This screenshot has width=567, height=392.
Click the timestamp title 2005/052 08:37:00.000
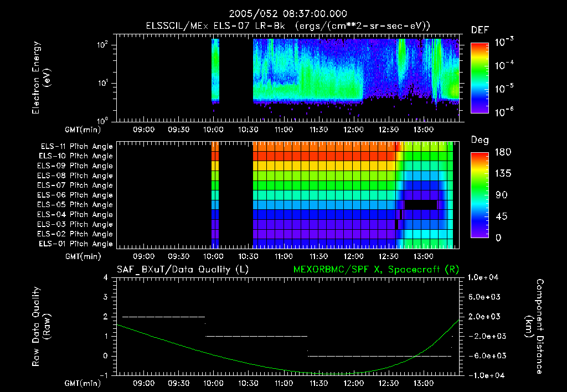point(288,14)
